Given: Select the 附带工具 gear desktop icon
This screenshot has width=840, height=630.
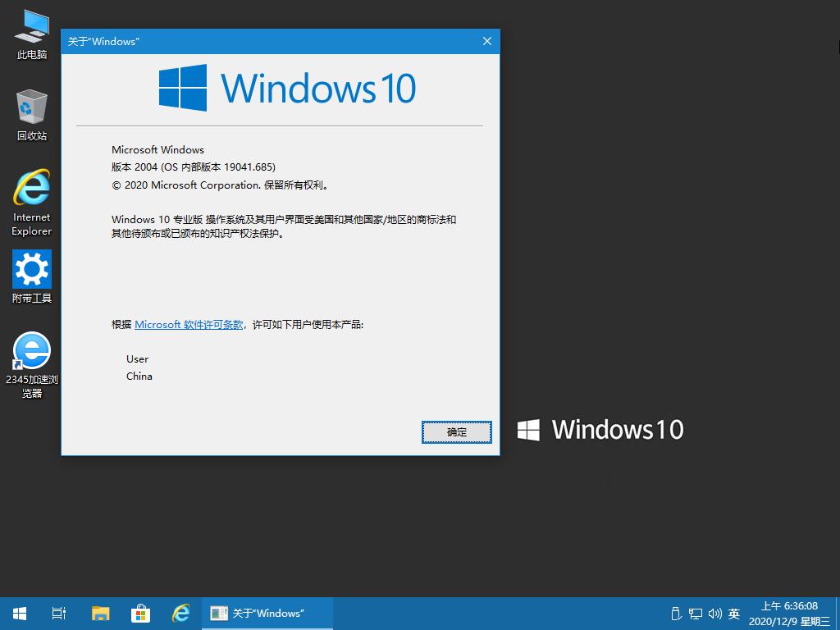Looking at the screenshot, I should 32,276.
